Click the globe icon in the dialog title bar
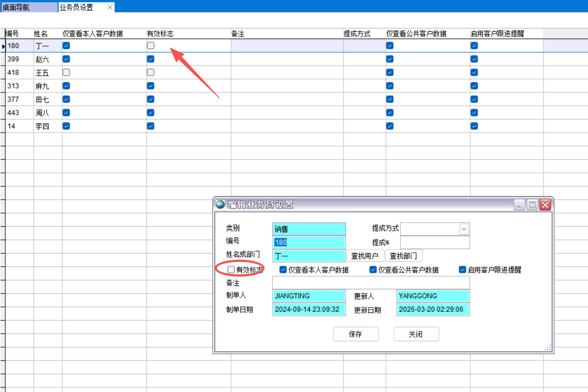Image resolution: width=588 pixels, height=392 pixels. (x=220, y=204)
